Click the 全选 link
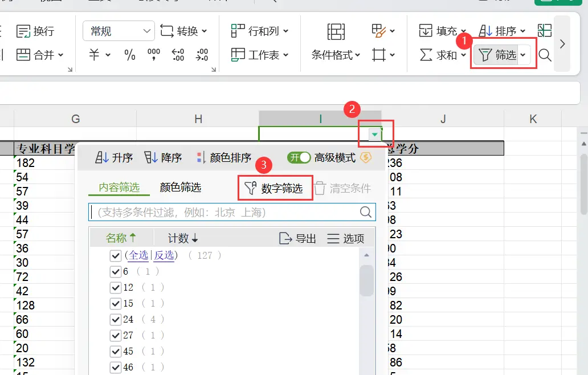This screenshot has width=588, height=375. (138, 256)
